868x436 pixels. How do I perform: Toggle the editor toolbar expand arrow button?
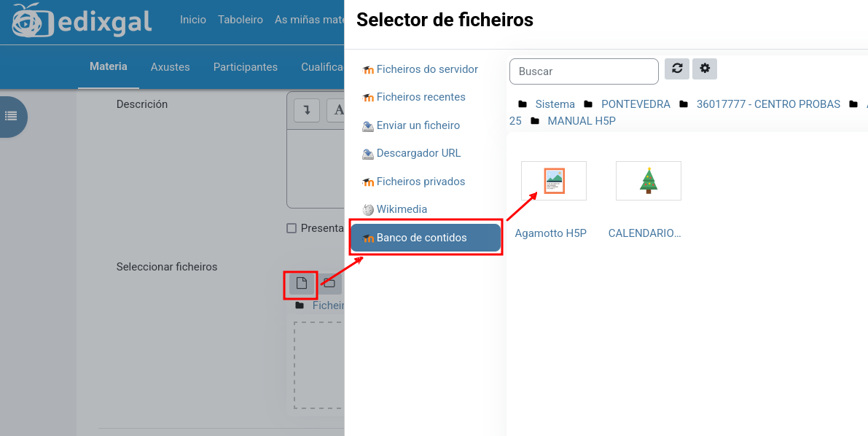pyautogui.click(x=307, y=110)
